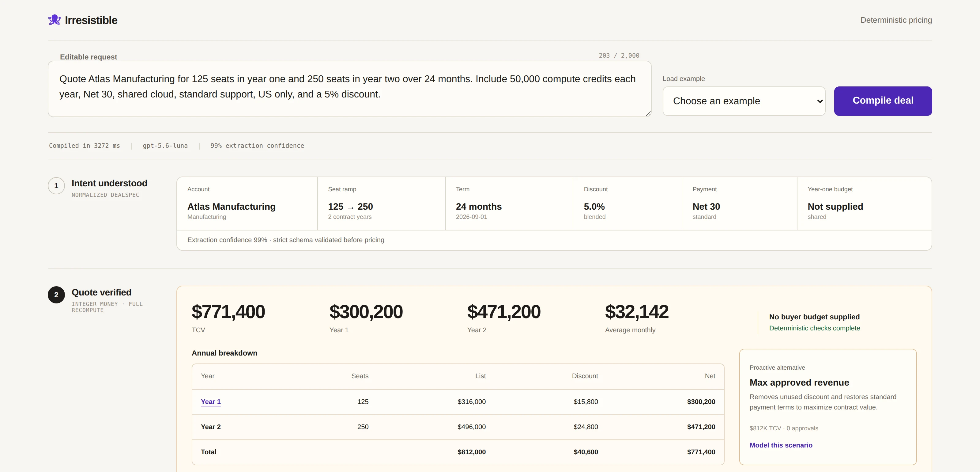Click the Year column header
The image size is (980, 472).
207,376
